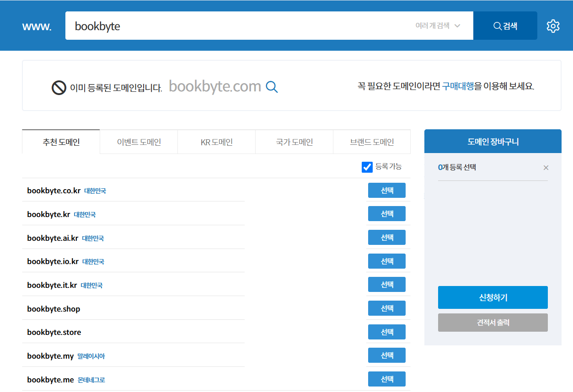Click the blue 검색 search button
Viewport: 573px width, 392px height.
(x=505, y=26)
